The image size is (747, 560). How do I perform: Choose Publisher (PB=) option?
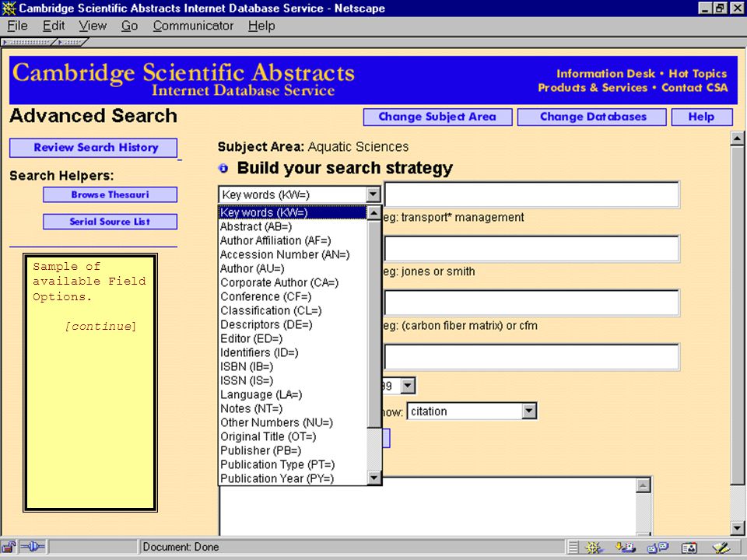(x=293, y=450)
